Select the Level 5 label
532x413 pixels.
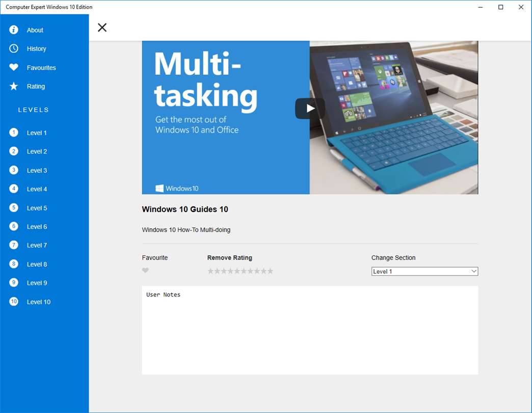point(37,208)
